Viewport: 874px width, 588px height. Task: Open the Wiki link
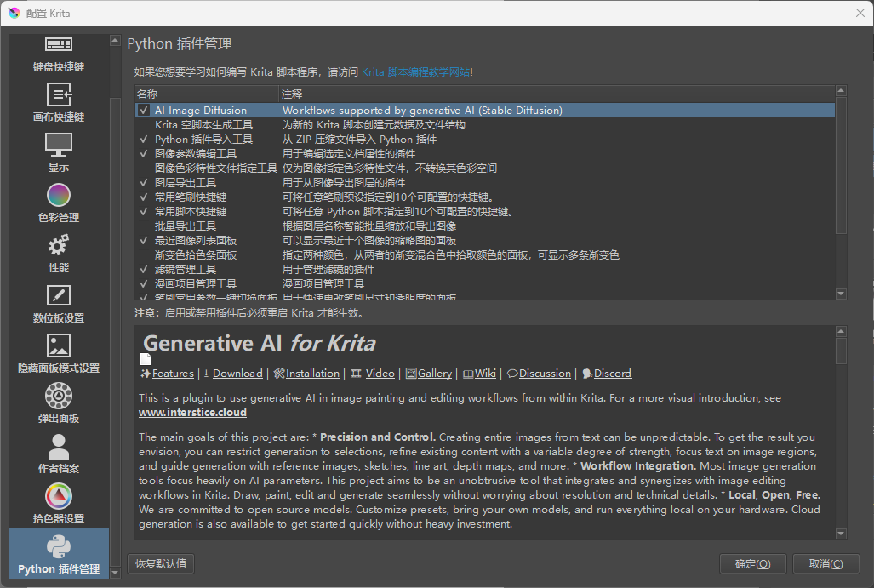tap(485, 374)
